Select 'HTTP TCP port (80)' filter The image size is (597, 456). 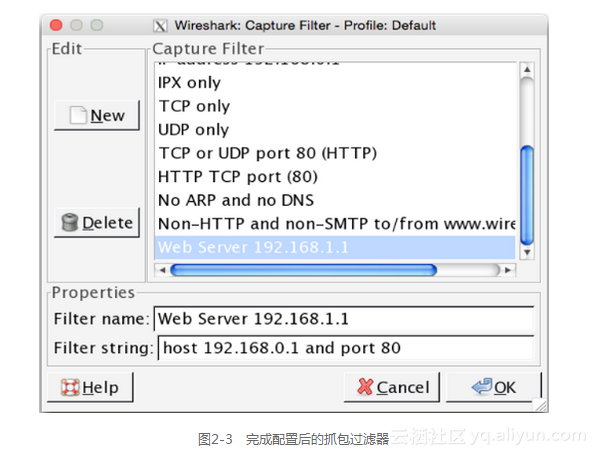335,177
